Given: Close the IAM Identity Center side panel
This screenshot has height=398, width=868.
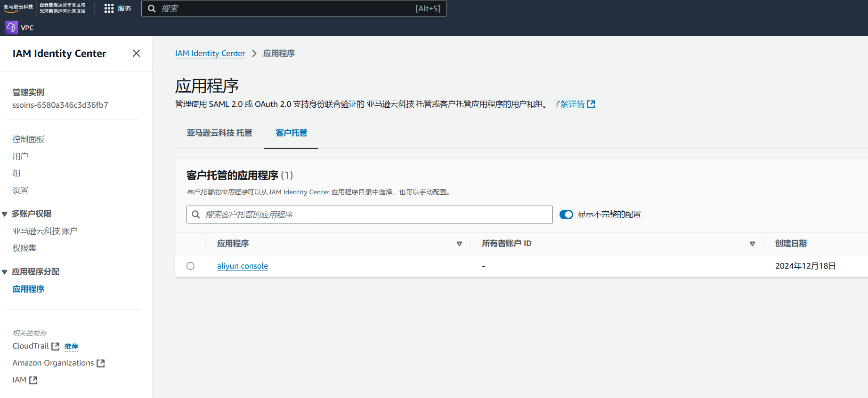Looking at the screenshot, I should [136, 54].
